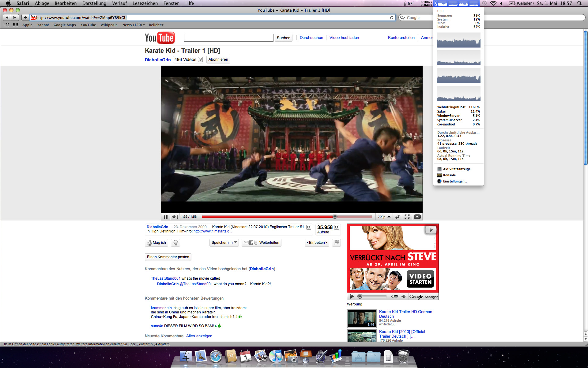Screen dimensions: 588x368
Task: Click the thumbs-down dislike icon
Action: [x=175, y=243]
